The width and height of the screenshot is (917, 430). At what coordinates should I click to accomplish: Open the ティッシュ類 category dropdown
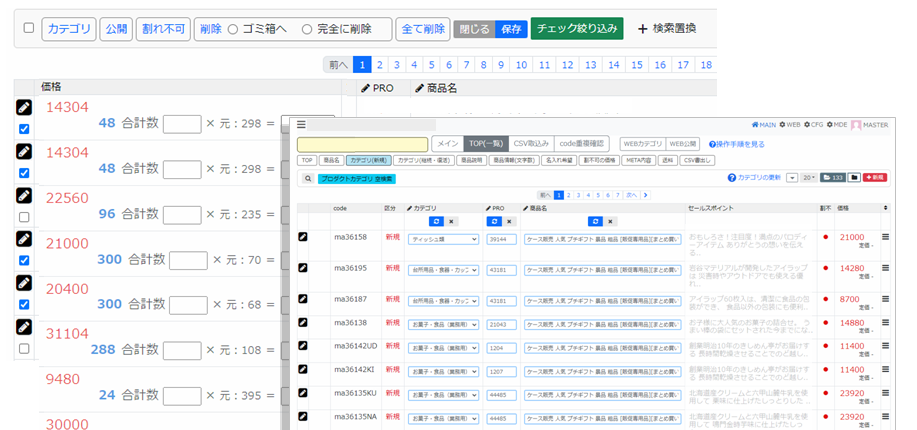point(443,239)
